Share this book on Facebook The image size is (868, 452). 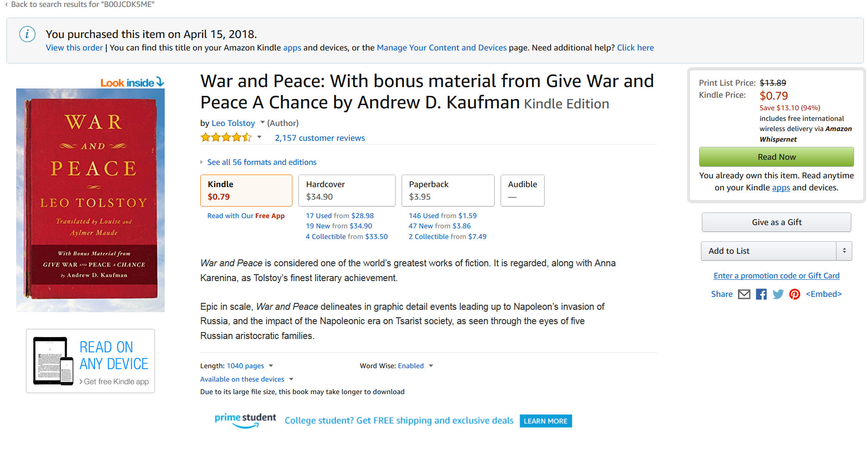pos(761,294)
